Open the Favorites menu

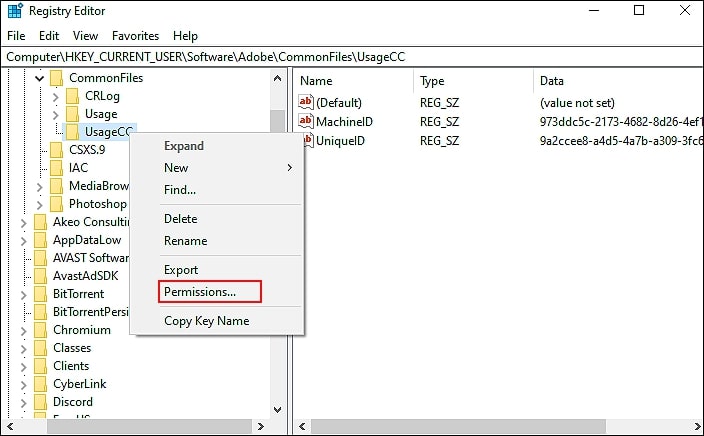136,35
